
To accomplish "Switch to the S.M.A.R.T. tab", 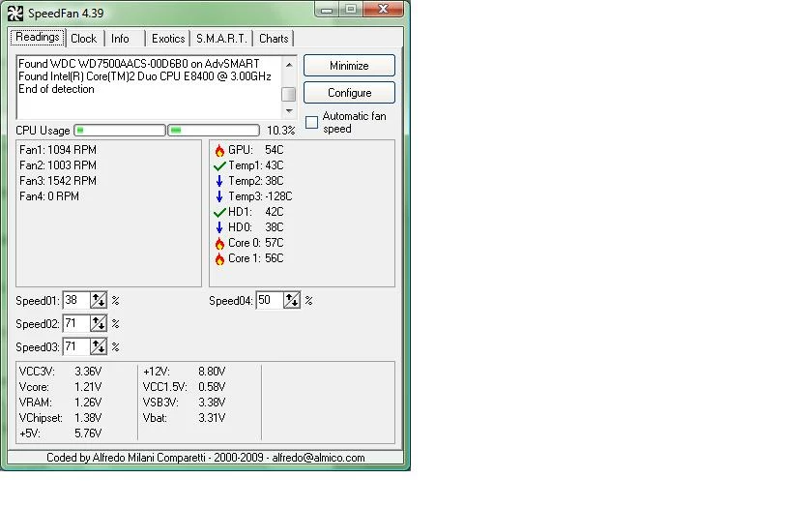I will [x=221, y=39].
